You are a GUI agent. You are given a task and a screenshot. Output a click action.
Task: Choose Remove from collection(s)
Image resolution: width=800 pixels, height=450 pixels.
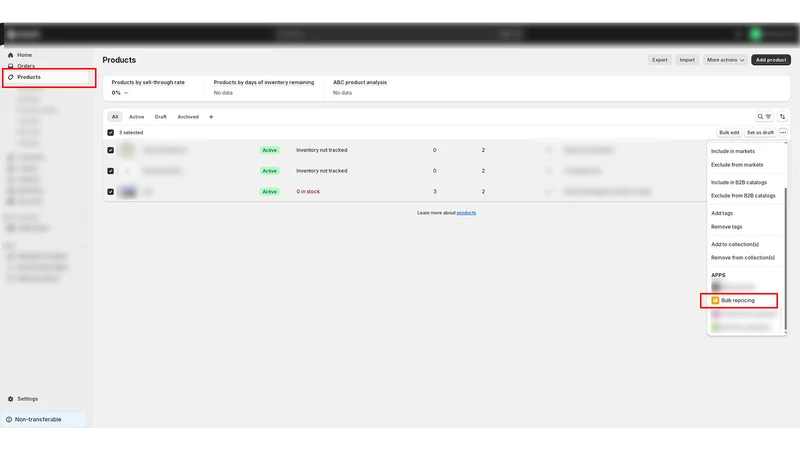tap(742, 258)
